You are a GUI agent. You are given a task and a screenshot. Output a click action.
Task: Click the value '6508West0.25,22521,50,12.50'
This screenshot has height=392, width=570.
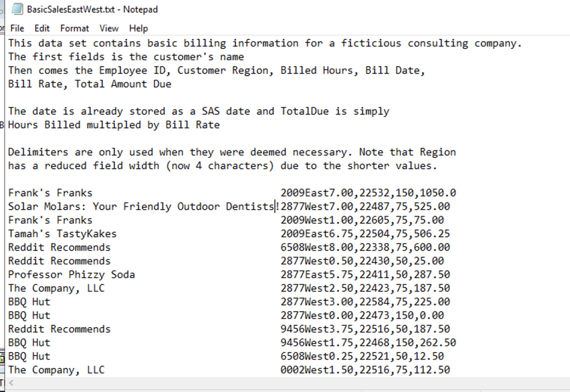362,357
